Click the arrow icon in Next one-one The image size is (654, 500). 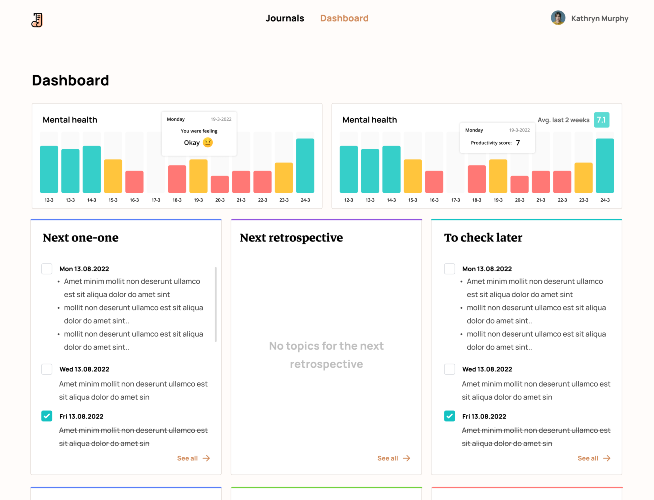206,458
